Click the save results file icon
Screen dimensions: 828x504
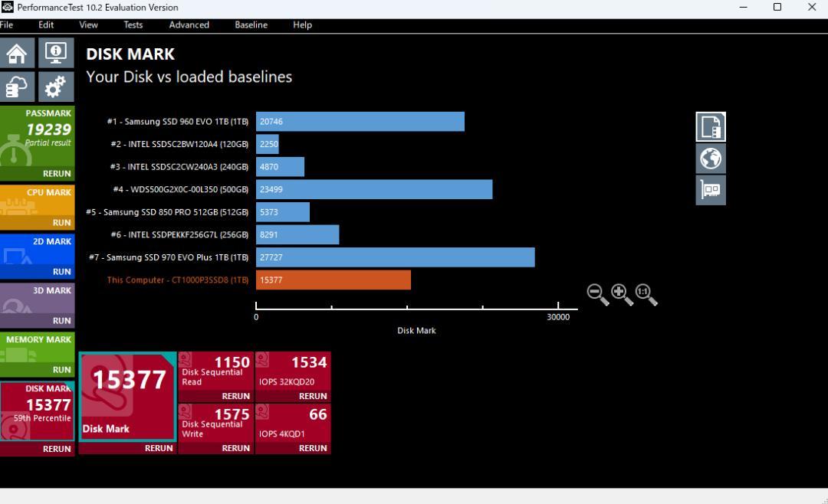(711, 126)
